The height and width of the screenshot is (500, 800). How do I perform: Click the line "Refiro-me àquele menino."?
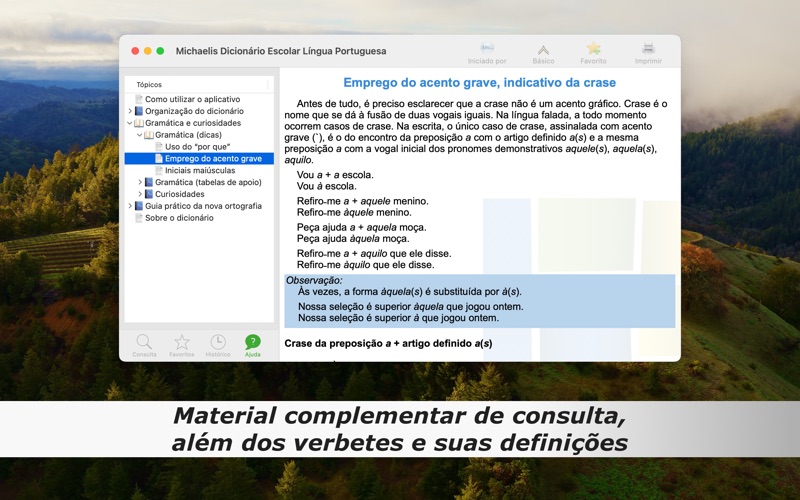pyautogui.click(x=354, y=212)
